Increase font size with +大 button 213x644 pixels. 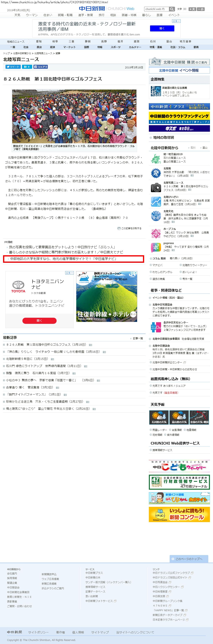[192, 9]
